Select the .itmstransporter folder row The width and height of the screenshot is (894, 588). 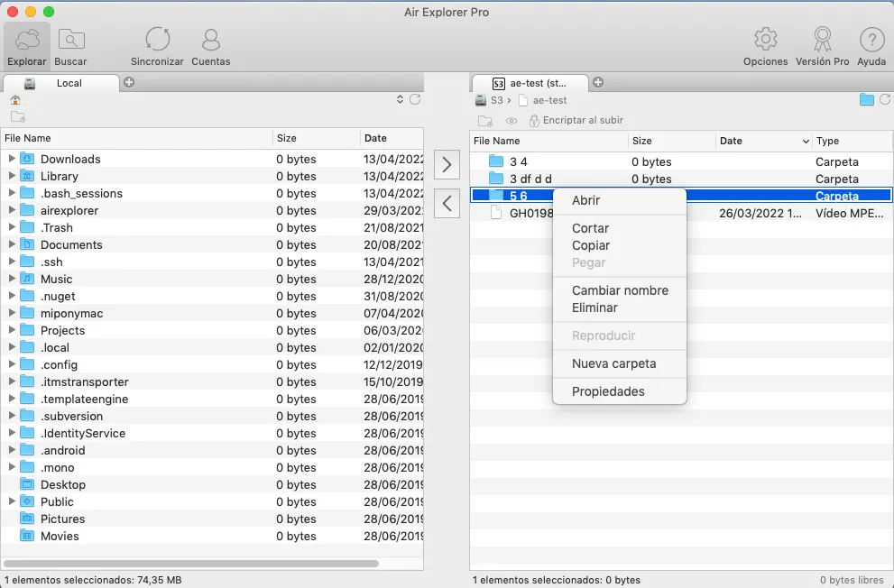(x=212, y=381)
